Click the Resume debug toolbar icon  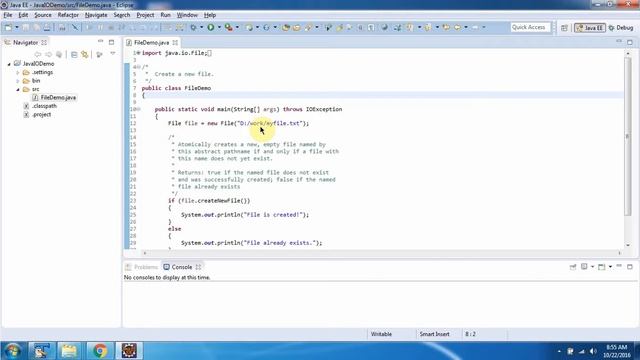pyautogui.click(x=89, y=27)
